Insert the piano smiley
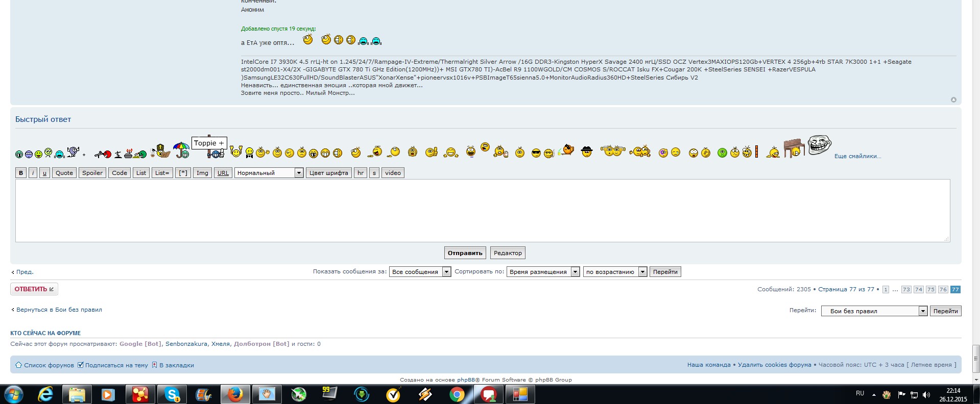This screenshot has height=404, width=980. click(794, 148)
